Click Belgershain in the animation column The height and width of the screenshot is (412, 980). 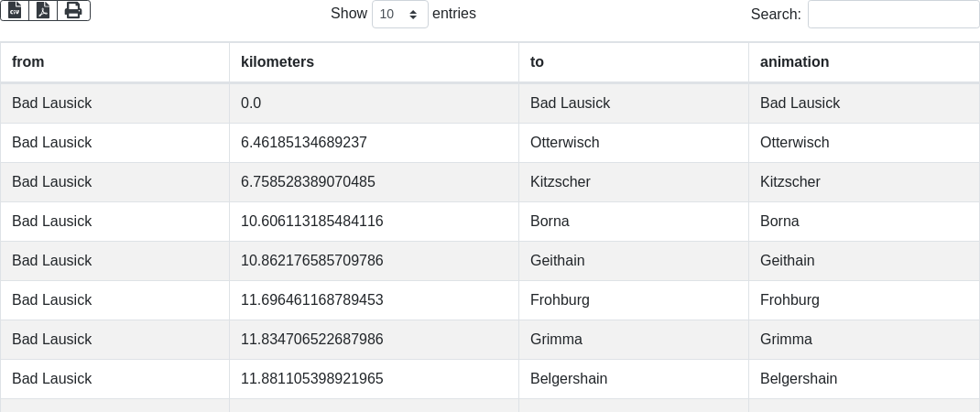(799, 379)
